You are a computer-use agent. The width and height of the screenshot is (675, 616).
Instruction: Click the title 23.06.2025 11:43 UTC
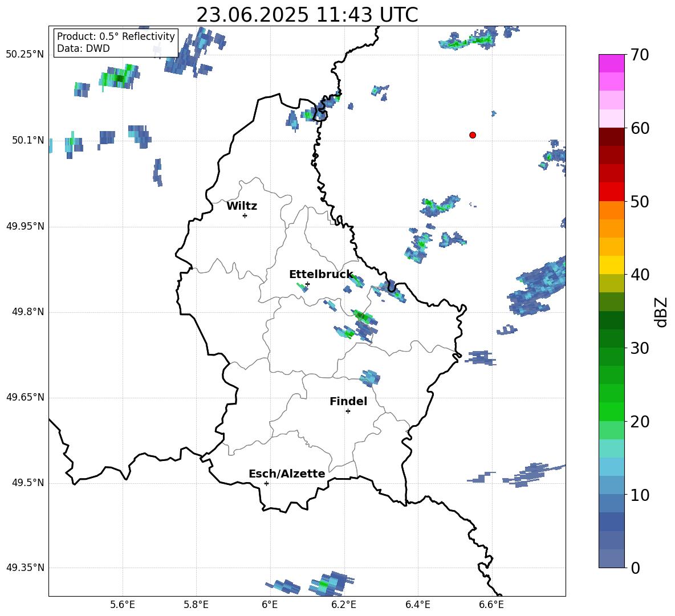(x=307, y=15)
